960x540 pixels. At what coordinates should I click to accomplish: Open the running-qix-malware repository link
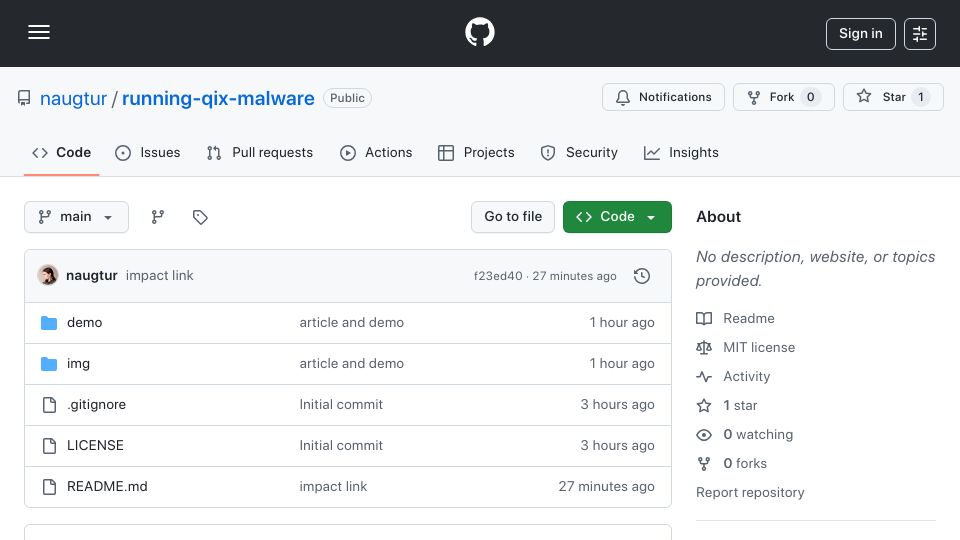pos(218,99)
